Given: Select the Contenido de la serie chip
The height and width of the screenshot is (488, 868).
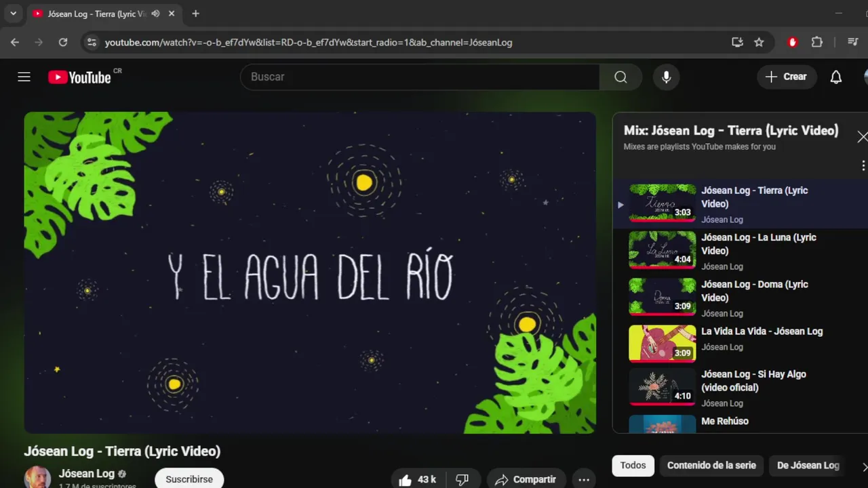Looking at the screenshot, I should pos(711,466).
